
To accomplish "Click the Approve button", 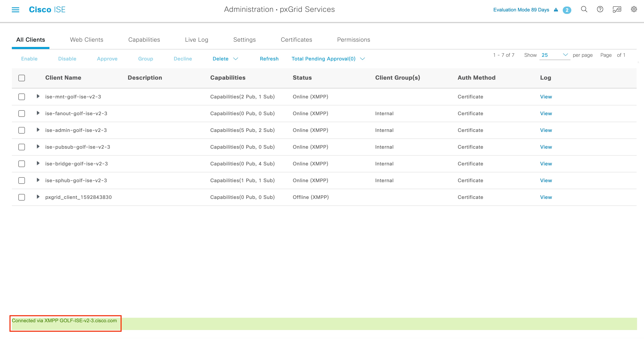I will pos(107,59).
